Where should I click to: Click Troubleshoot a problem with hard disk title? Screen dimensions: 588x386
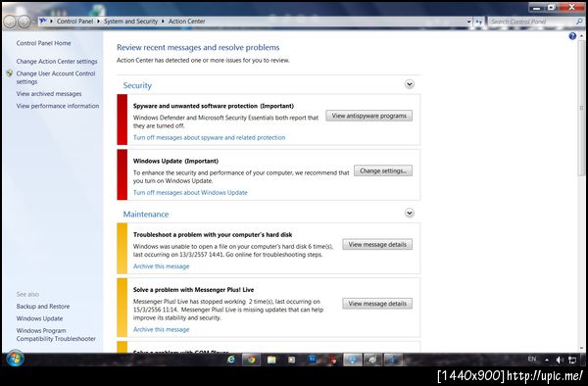click(213, 235)
